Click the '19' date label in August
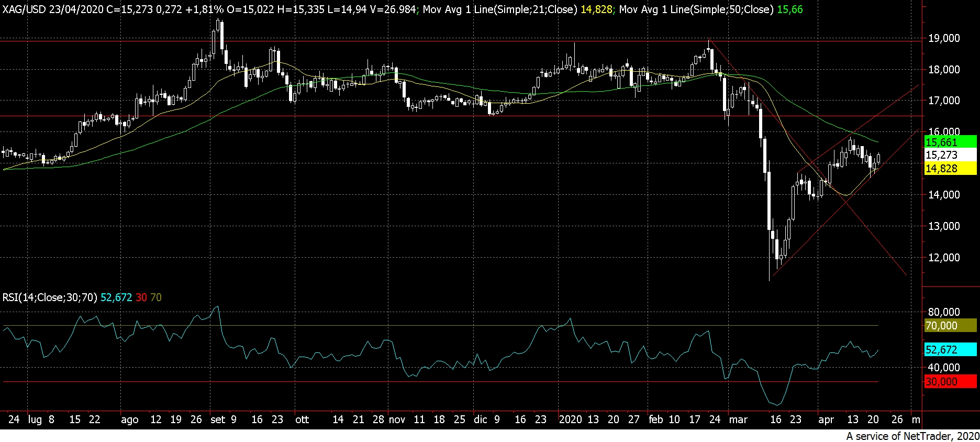This screenshot has height=442, width=980. [176, 419]
